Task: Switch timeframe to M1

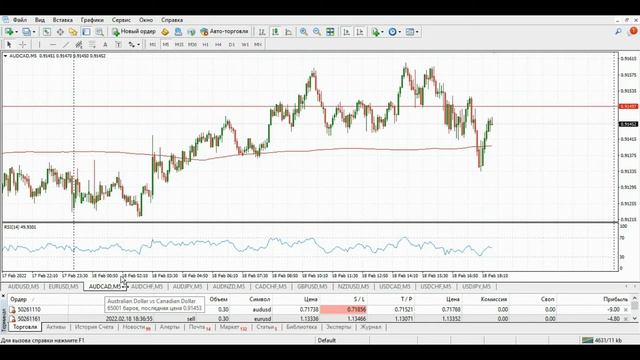Action: tap(152, 44)
